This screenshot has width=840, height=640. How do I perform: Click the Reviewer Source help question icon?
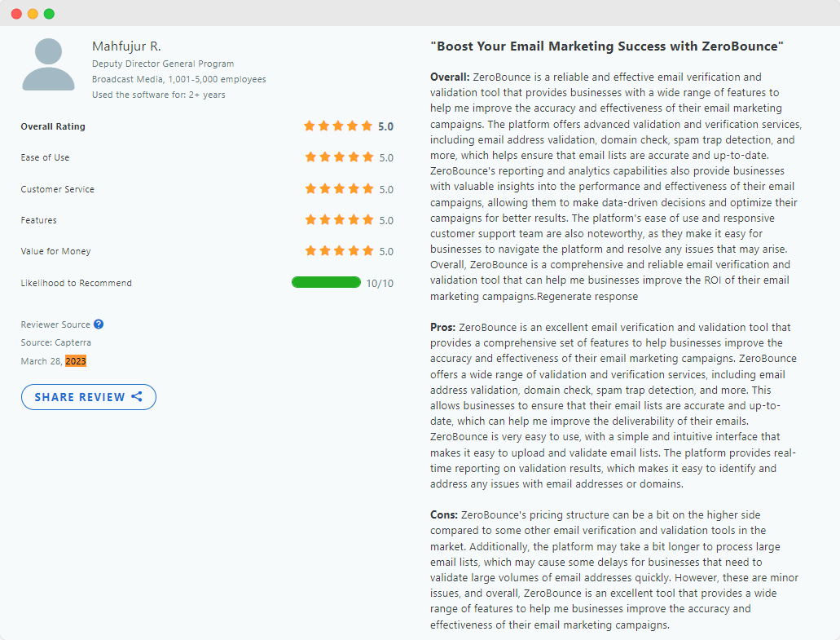pos(99,324)
